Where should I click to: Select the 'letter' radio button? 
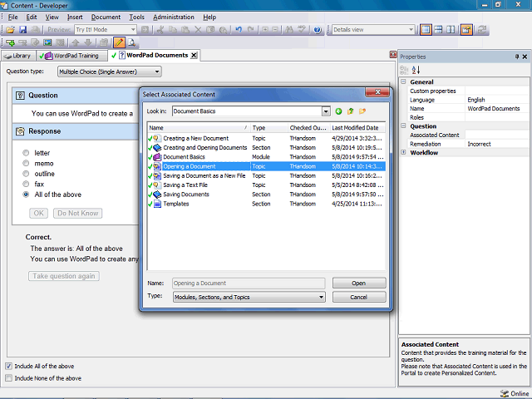tap(26, 153)
